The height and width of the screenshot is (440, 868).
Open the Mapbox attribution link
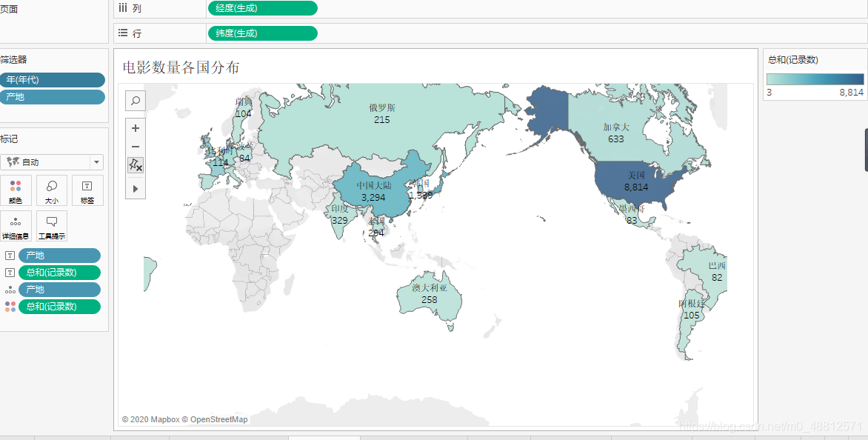(x=151, y=419)
